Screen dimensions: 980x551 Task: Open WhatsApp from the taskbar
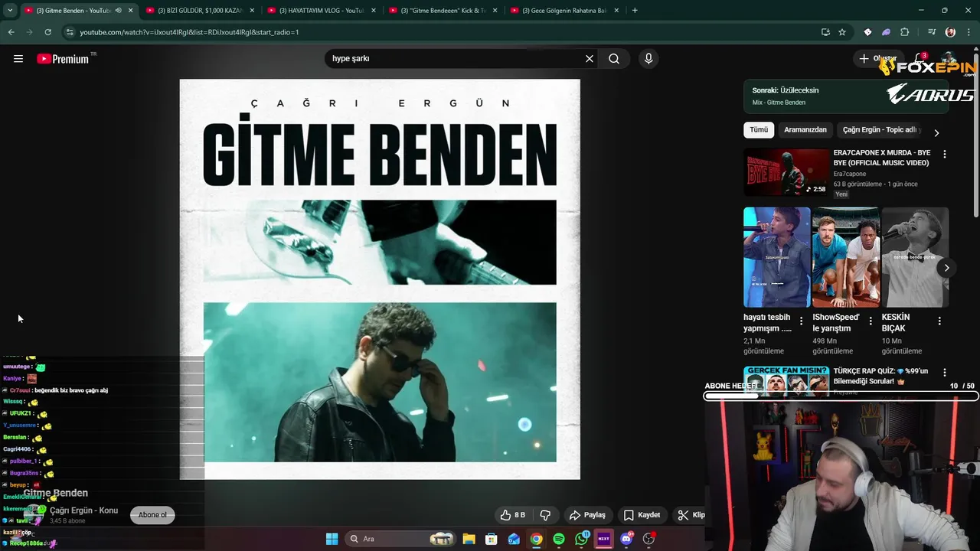[x=582, y=539]
